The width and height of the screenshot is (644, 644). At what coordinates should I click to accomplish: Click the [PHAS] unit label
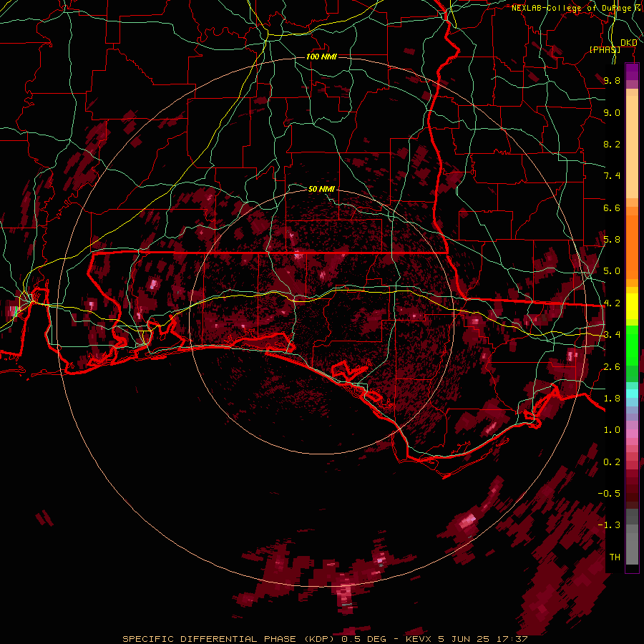pos(605,49)
